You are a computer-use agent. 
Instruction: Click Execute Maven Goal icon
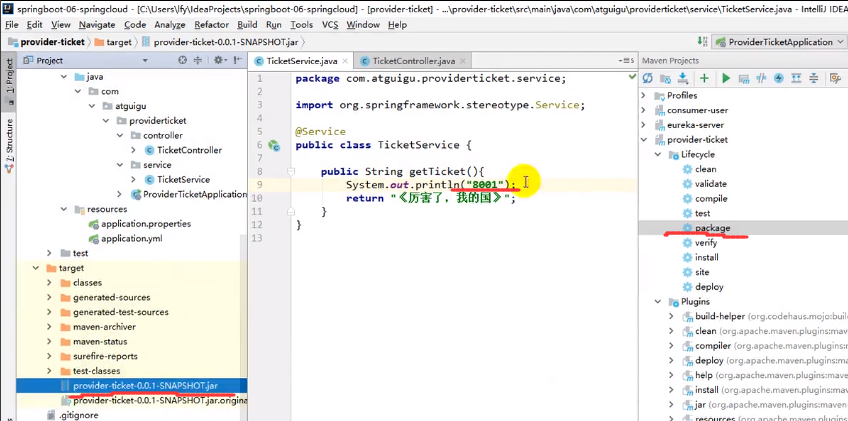[x=744, y=78]
